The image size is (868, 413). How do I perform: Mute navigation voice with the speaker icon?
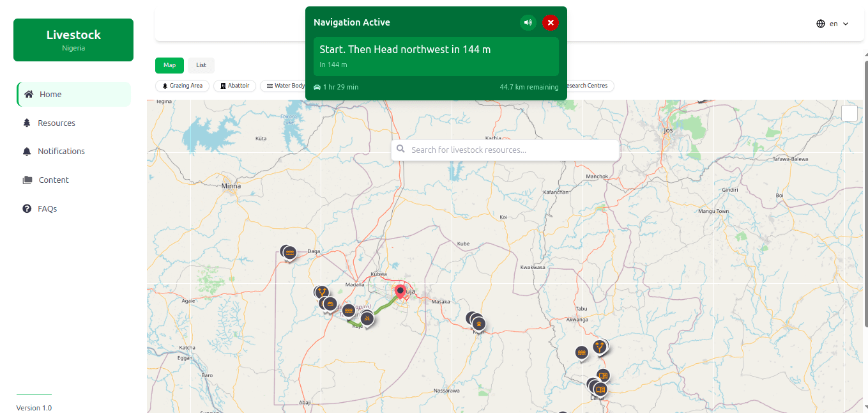point(528,22)
